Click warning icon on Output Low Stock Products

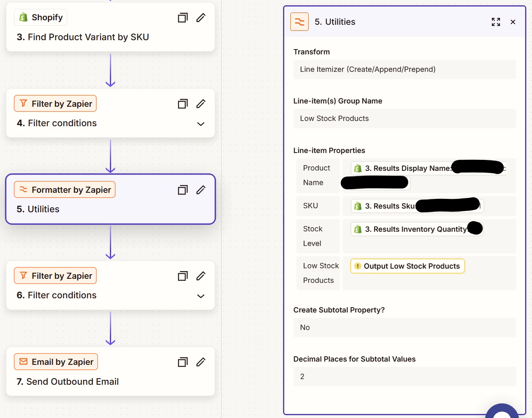(x=358, y=266)
